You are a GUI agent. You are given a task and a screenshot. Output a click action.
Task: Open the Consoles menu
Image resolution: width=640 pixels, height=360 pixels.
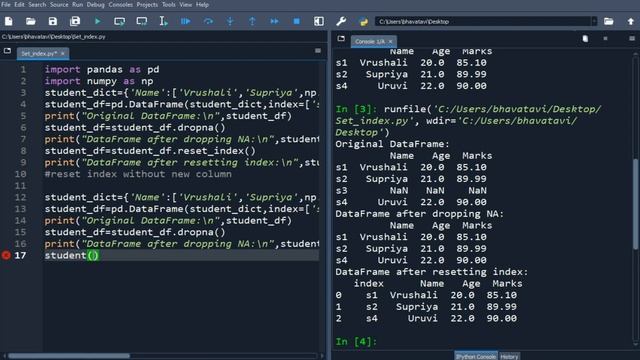coord(120,4)
